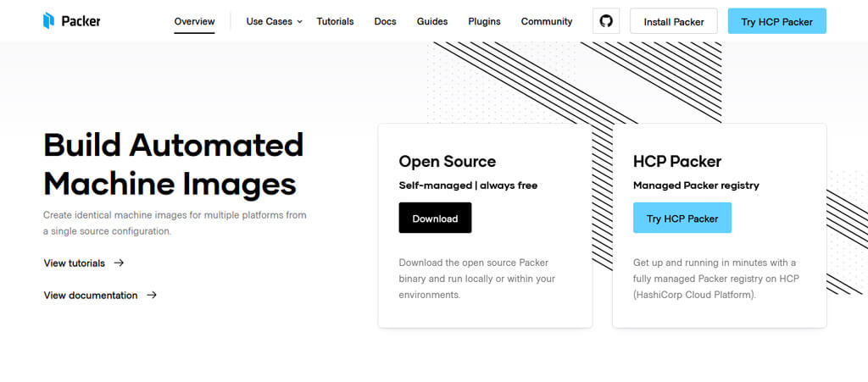Image resolution: width=868 pixels, height=382 pixels.
Task: Click Try HCP Packer in header
Action: pos(776,21)
